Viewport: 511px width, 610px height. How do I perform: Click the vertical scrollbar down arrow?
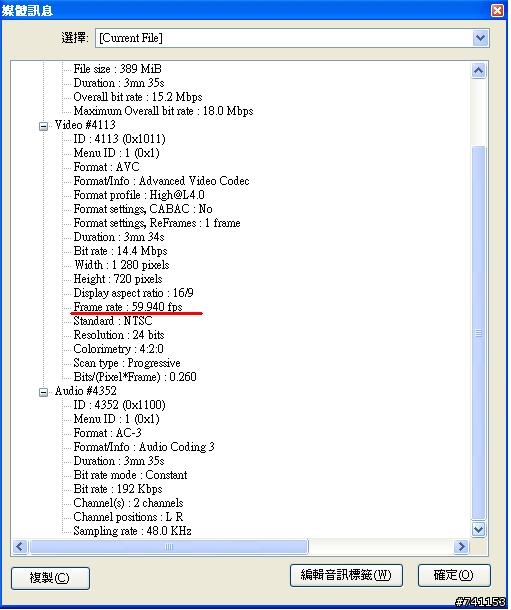tap(478, 529)
